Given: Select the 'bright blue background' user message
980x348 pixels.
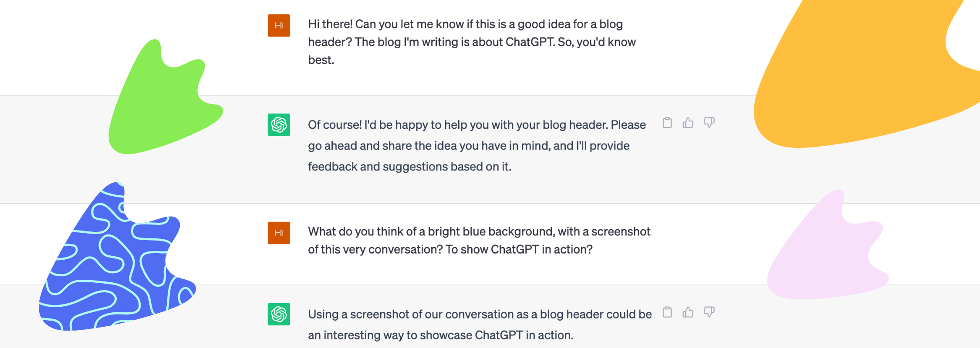Looking at the screenshot, I should [479, 240].
